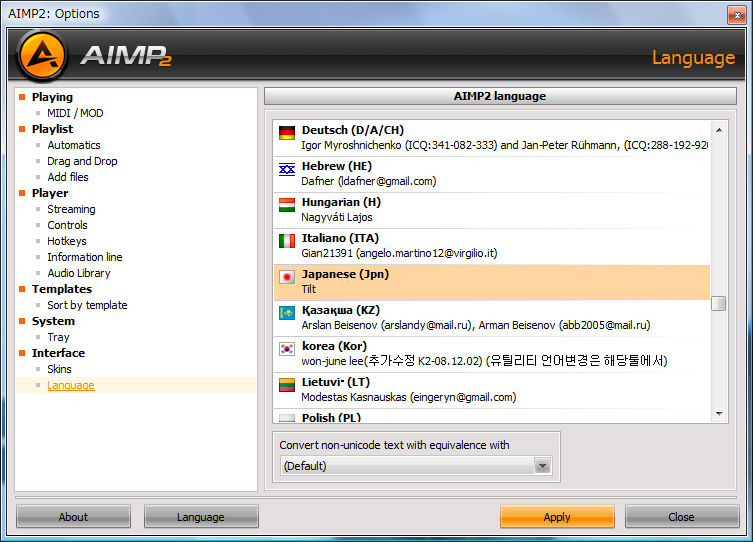Click the orange AIMP logo icon
The image size is (753, 542).
coord(42,55)
